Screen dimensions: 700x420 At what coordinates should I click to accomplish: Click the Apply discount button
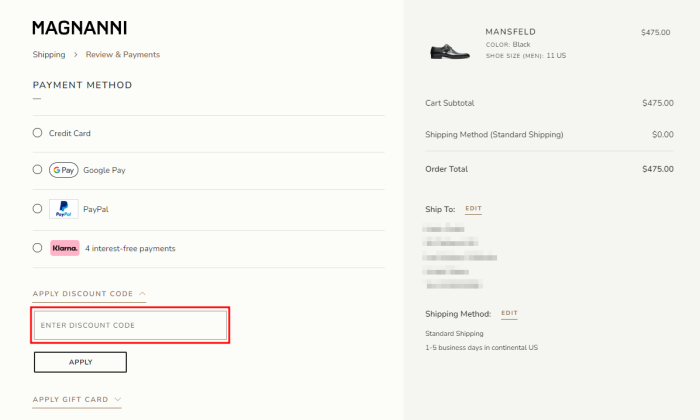pos(80,362)
